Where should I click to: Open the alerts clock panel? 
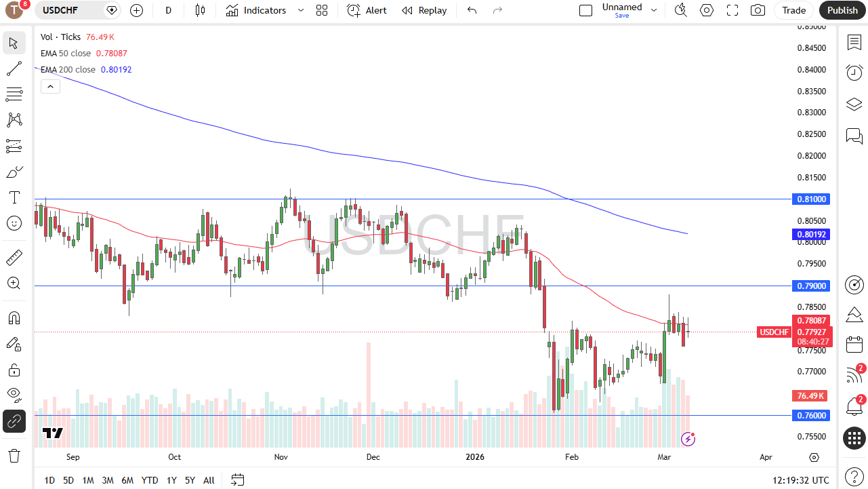pyautogui.click(x=854, y=73)
